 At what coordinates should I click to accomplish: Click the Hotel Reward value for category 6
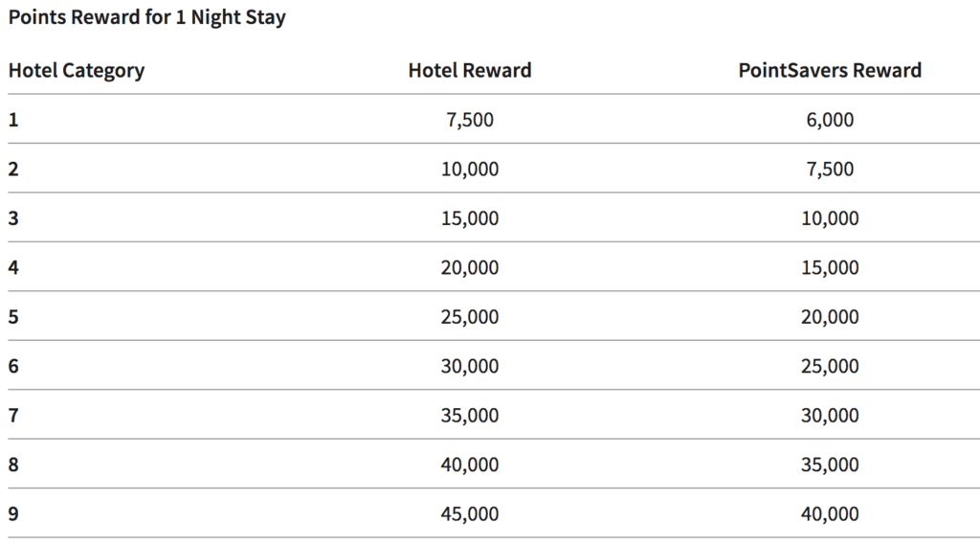pos(470,366)
